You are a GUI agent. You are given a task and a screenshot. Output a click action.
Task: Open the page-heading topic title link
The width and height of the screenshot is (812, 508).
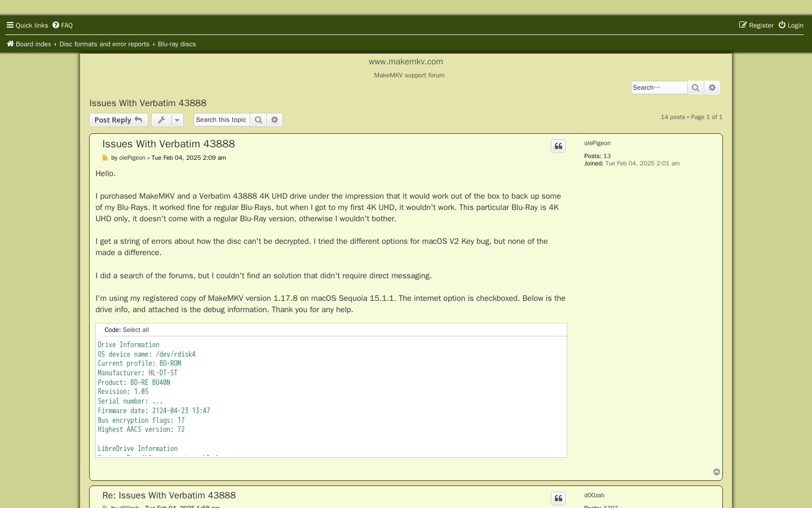[148, 103]
